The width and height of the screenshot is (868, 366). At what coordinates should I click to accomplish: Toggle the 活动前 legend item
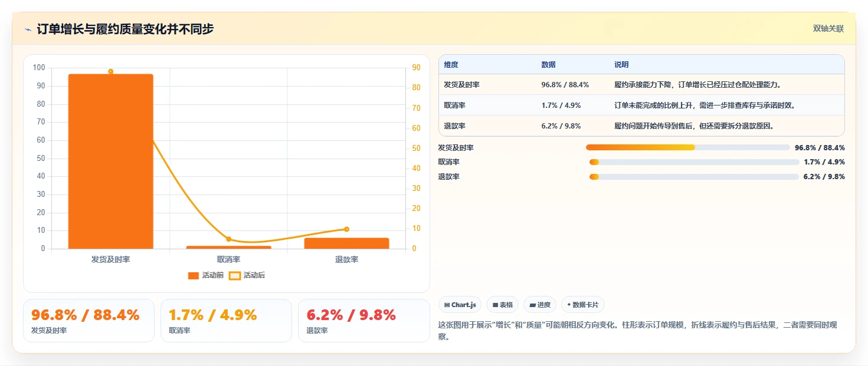[x=205, y=275]
